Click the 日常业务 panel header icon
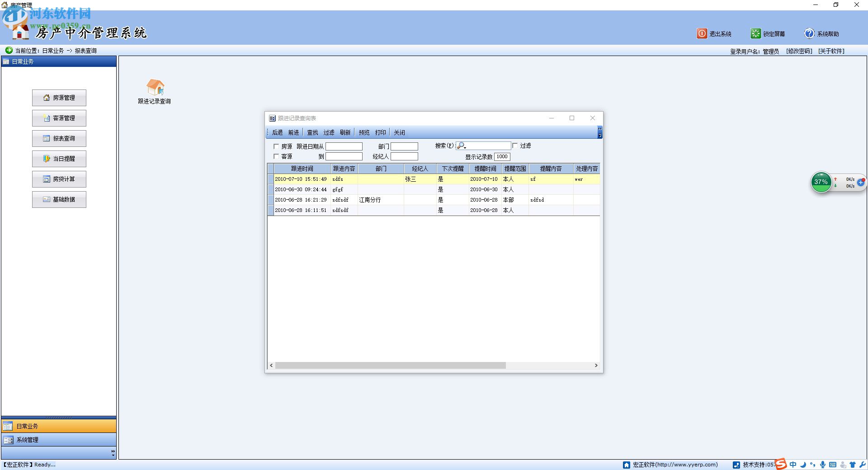 [6, 61]
